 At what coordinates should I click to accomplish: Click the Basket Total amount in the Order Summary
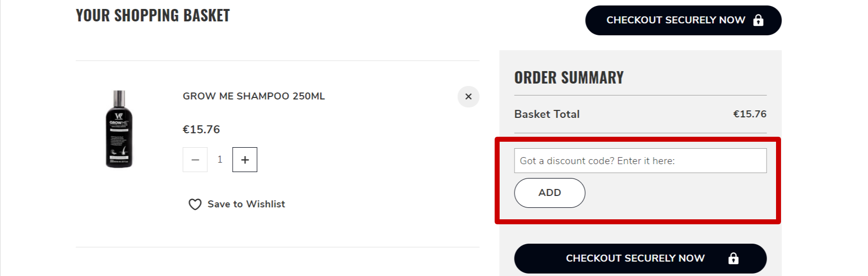click(x=750, y=114)
